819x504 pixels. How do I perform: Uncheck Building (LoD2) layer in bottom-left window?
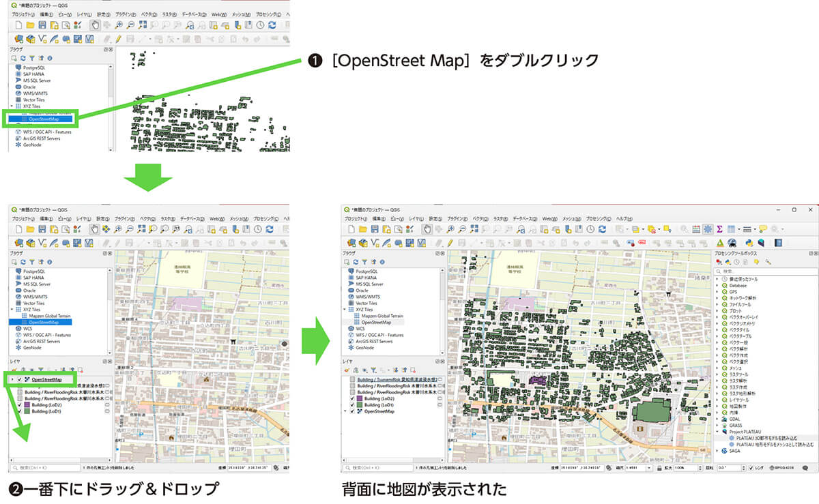[x=20, y=405]
